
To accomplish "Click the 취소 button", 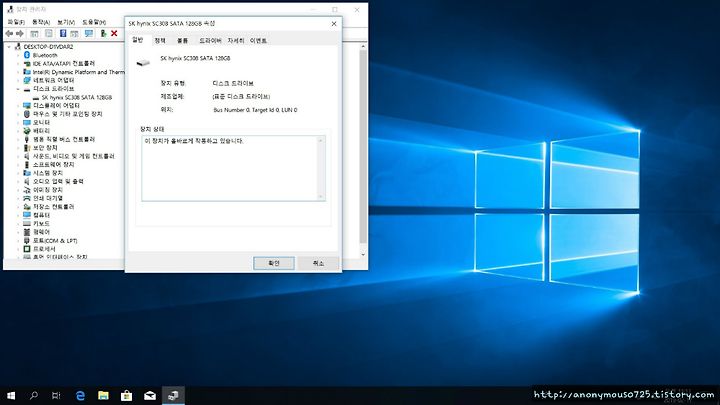I will click(318, 263).
